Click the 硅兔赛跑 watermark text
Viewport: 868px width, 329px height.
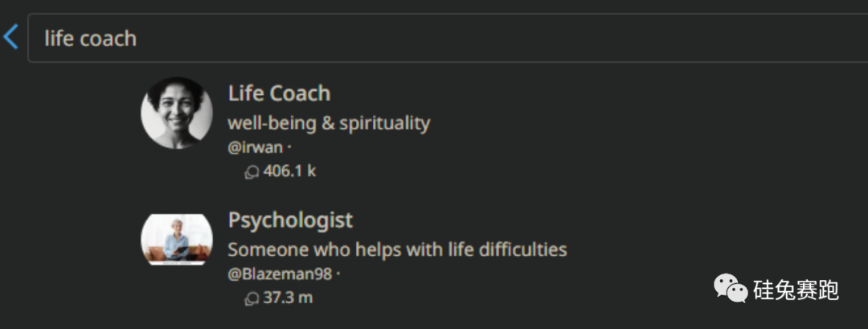click(796, 290)
